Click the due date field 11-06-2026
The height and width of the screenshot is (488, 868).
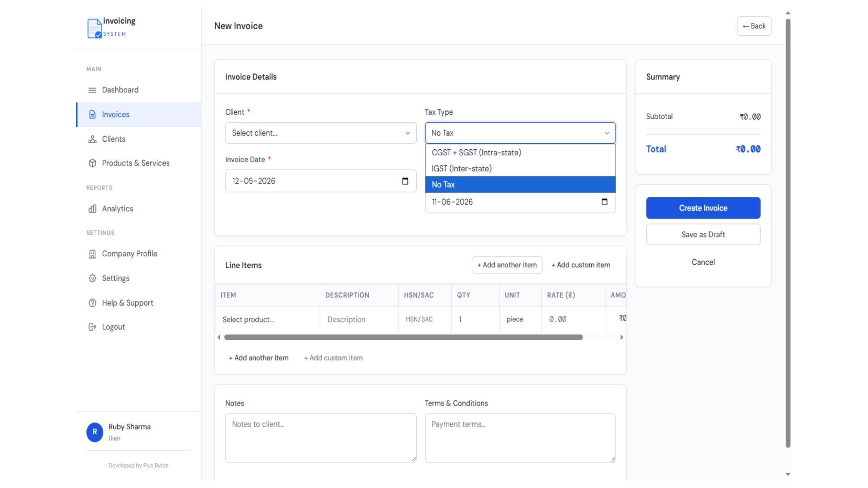point(520,202)
